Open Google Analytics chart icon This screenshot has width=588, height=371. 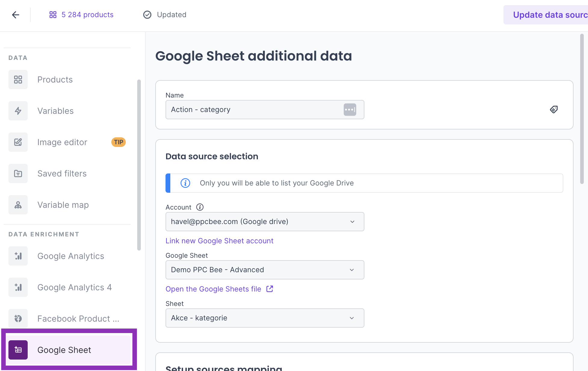(18, 256)
